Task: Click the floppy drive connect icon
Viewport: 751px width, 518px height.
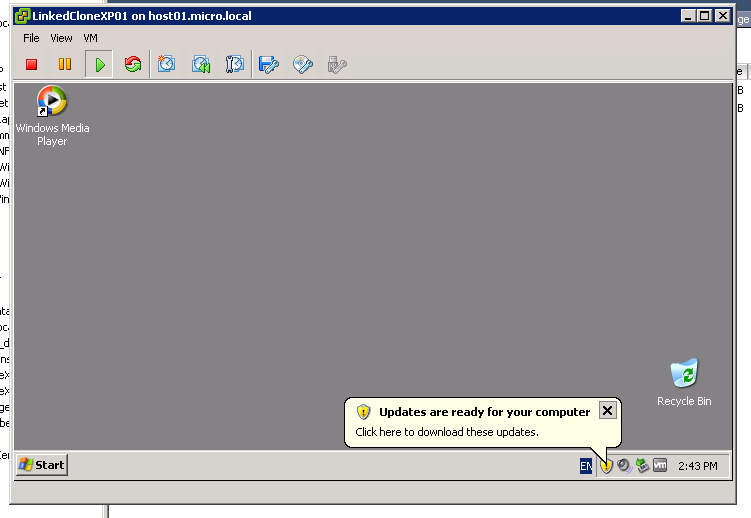Action: tap(269, 64)
